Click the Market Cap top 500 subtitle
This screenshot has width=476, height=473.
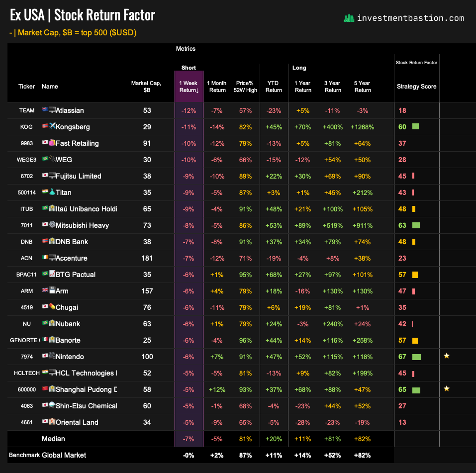tap(73, 32)
